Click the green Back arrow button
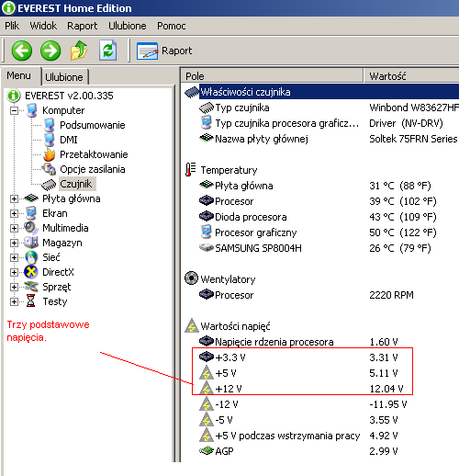This screenshot has height=476, width=459. coord(22,51)
